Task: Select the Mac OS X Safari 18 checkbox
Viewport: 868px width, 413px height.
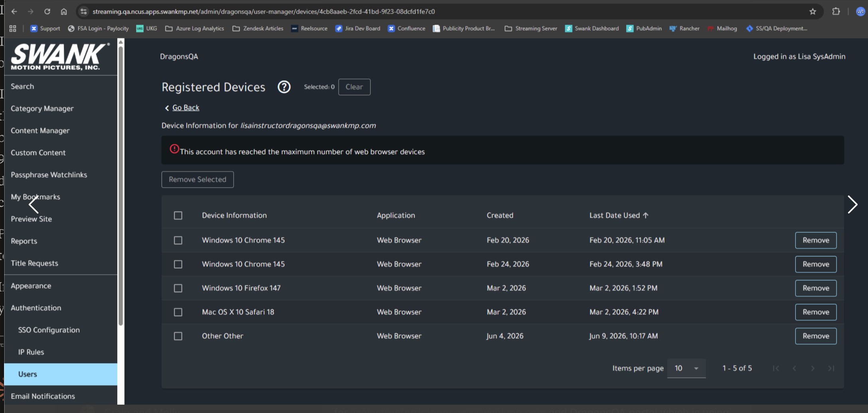Action: (178, 312)
